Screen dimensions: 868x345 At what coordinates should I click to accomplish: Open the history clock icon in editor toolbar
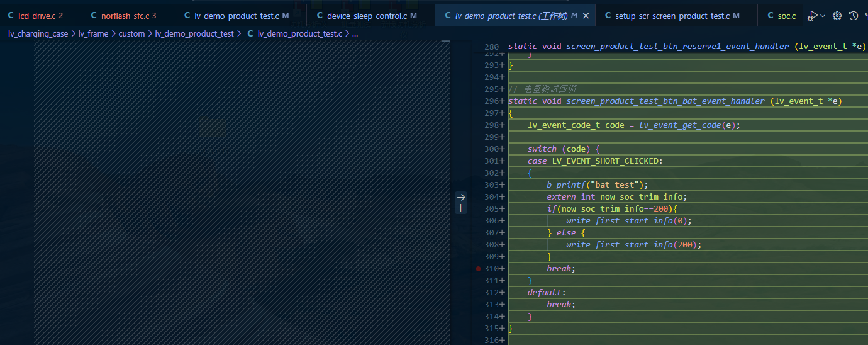coord(854,16)
